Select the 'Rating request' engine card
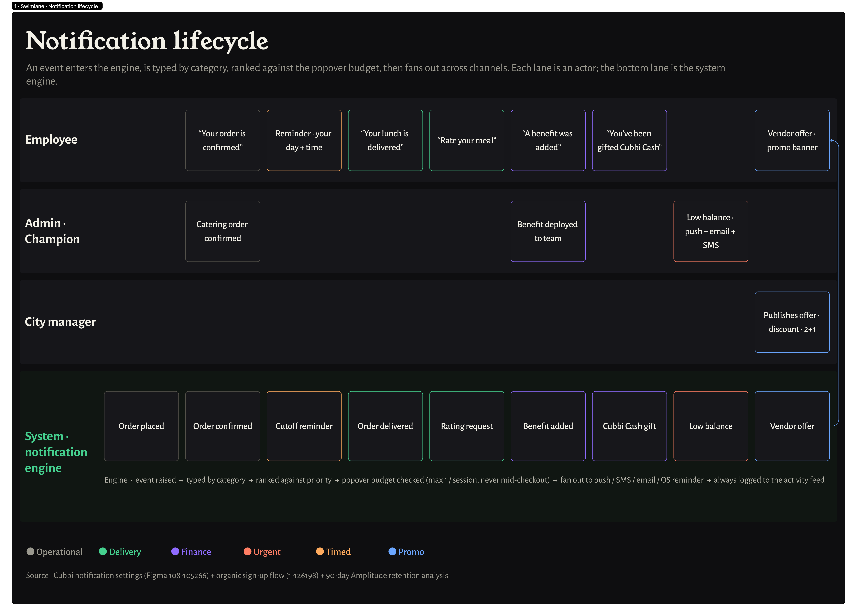 [467, 426]
